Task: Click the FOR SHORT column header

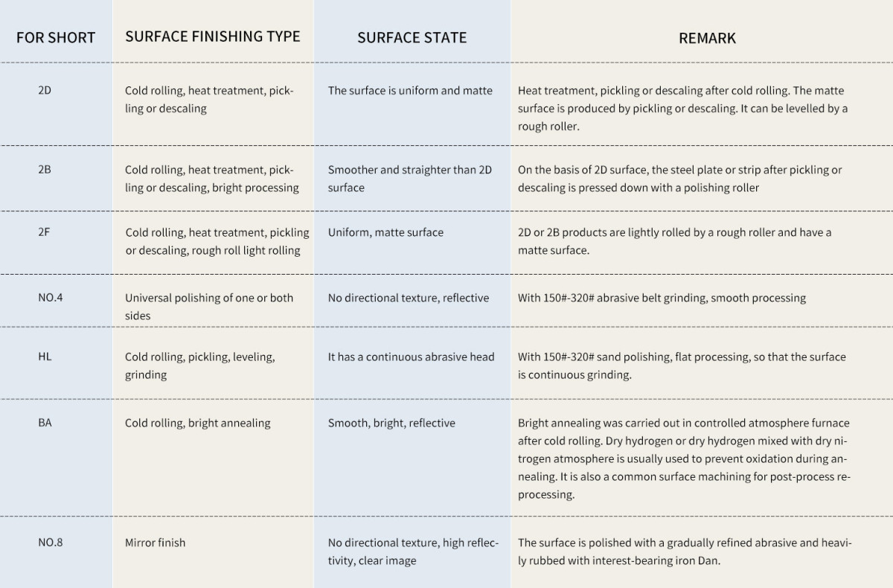Action: [x=56, y=37]
